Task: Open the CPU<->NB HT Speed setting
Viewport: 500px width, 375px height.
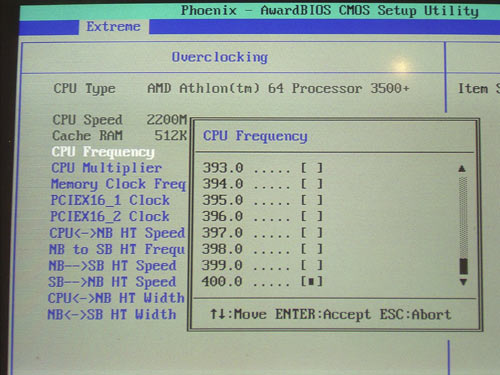Action: coord(117,233)
